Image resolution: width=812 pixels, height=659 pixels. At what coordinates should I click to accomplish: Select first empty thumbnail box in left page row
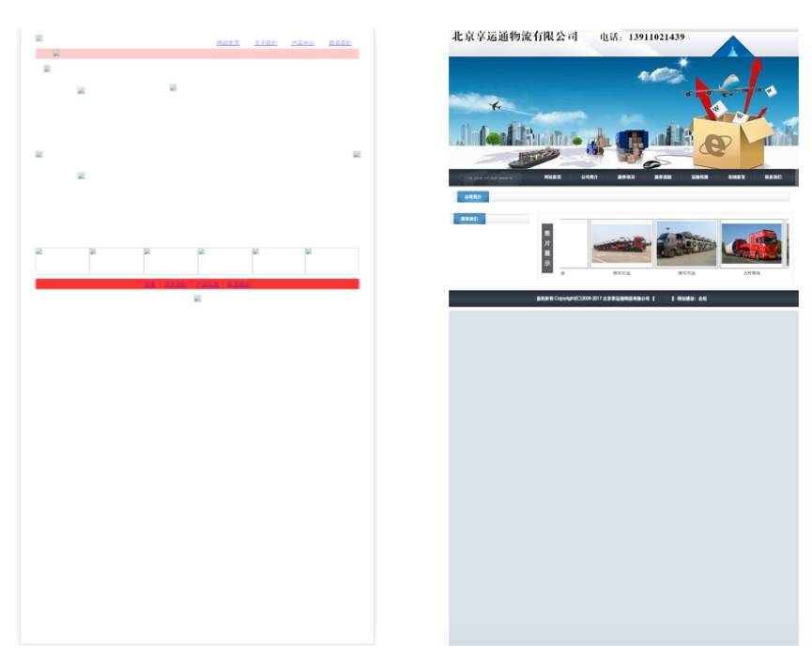[62, 261]
